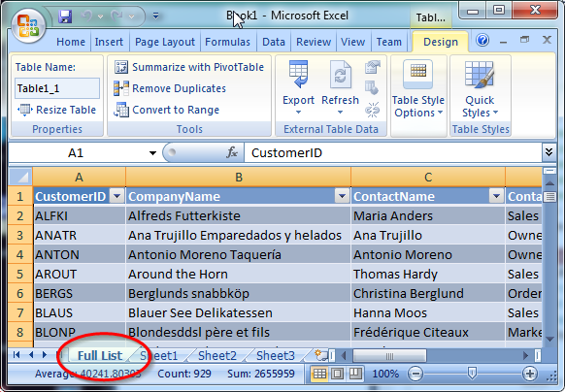Select cell containing ALFKI
This screenshot has height=392, width=565.
80,215
